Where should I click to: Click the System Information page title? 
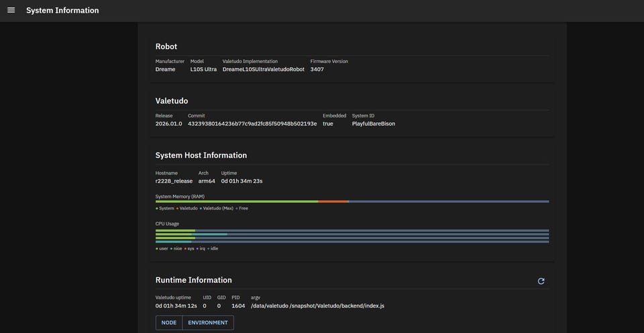click(x=62, y=10)
